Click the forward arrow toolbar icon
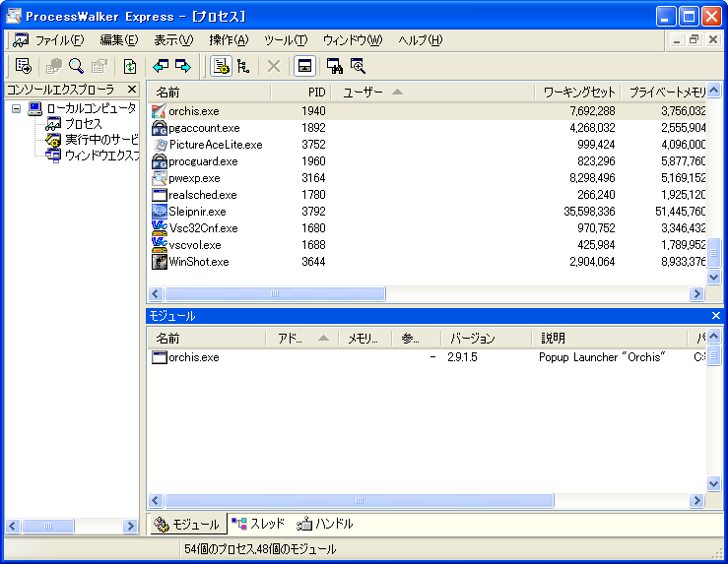The width and height of the screenshot is (728, 564). click(183, 66)
